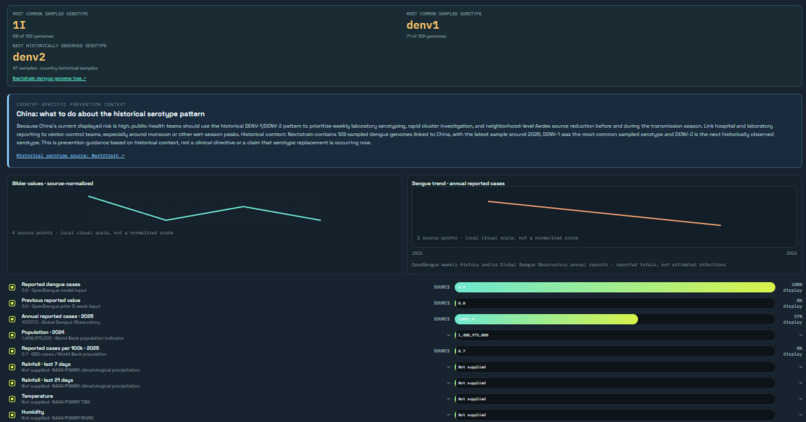The height and width of the screenshot is (422, 806).
Task: Click the 'Humidity' label
Action: pyautogui.click(x=33, y=412)
